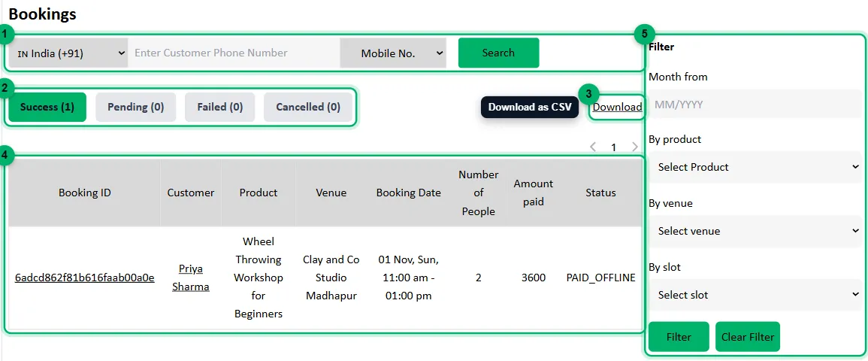Click the Number of People column header
Image resolution: width=868 pixels, height=361 pixels.
(478, 193)
